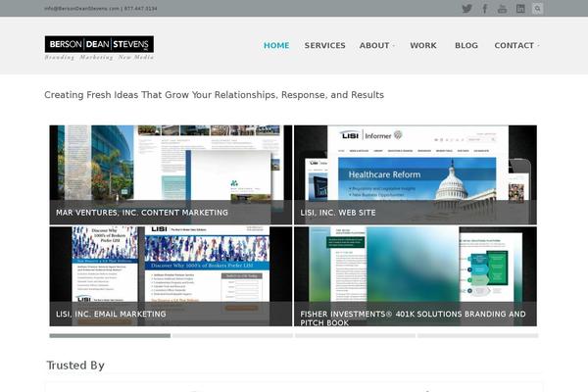Viewport: 588px width, 392px height.
Task: Click the 'LISI, Inc. Web Site' caption
Action: click(x=337, y=213)
